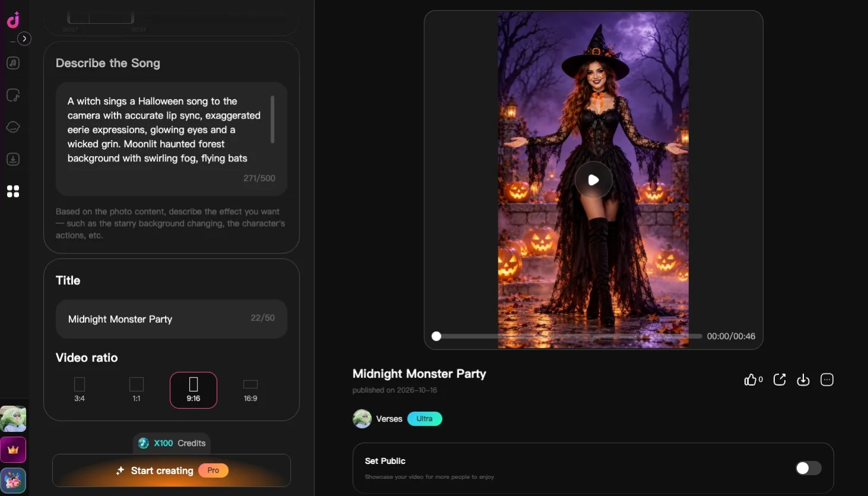Click the Verses creator avatar

click(362, 419)
